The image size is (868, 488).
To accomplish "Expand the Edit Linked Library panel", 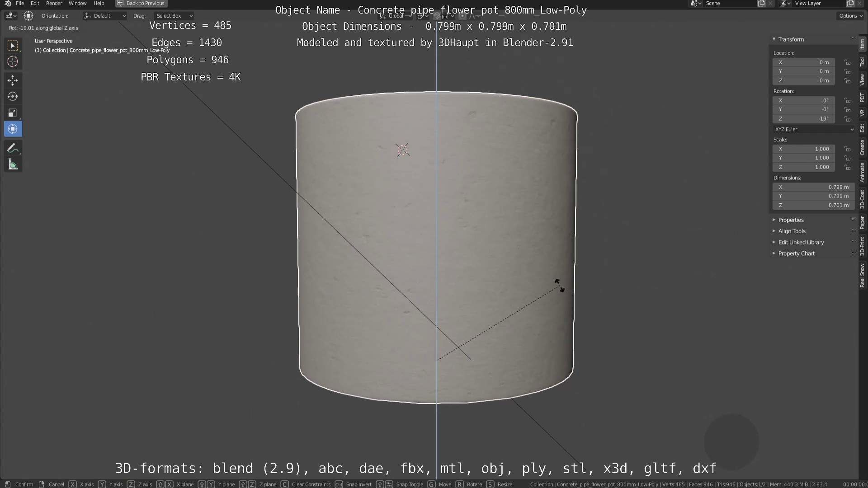I will (774, 242).
